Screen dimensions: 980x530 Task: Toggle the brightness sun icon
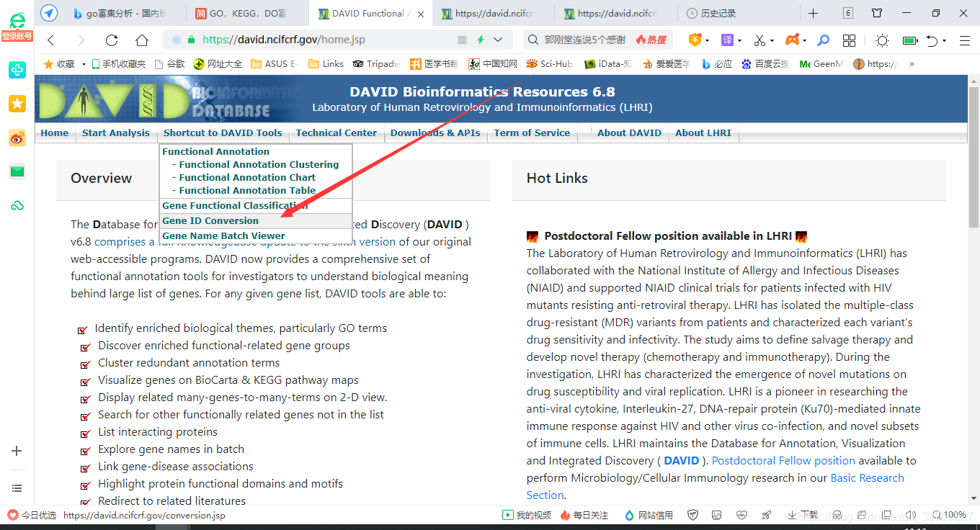882,40
